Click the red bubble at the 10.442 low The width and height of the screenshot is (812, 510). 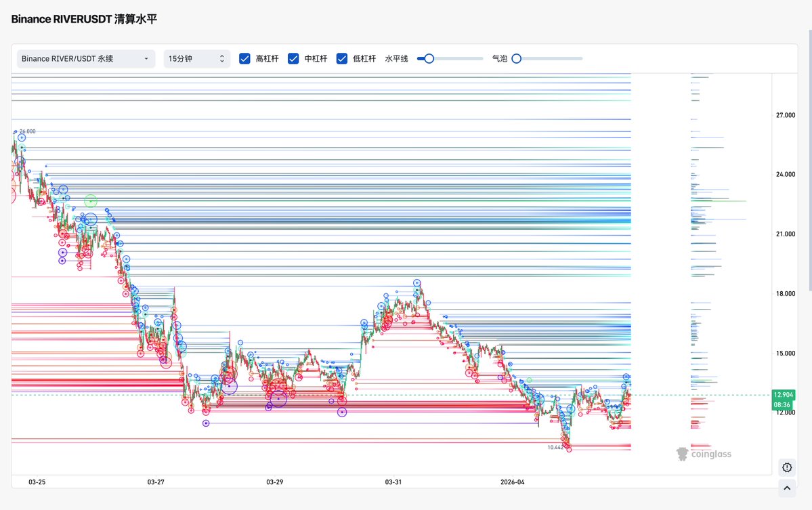[569, 449]
